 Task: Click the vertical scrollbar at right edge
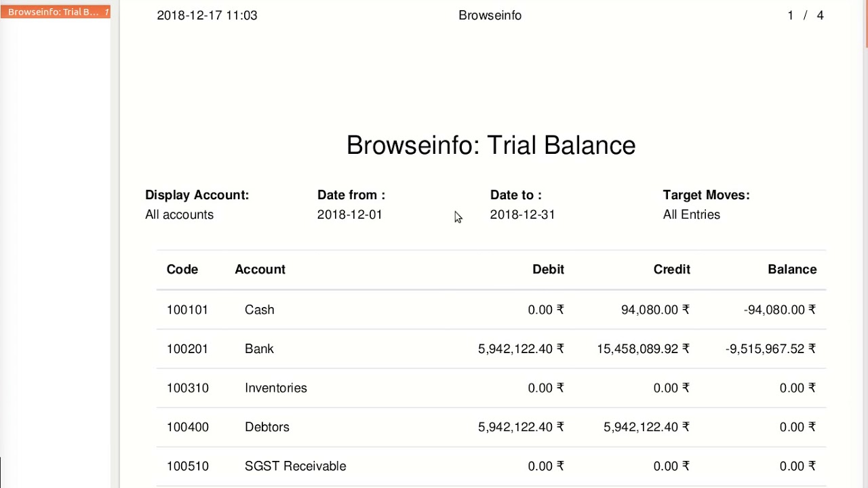coord(866,24)
